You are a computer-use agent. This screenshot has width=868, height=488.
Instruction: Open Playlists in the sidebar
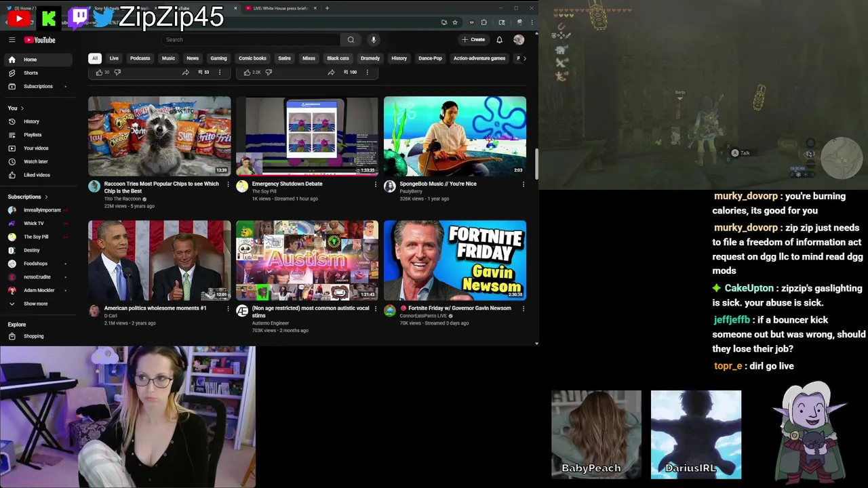point(39,135)
